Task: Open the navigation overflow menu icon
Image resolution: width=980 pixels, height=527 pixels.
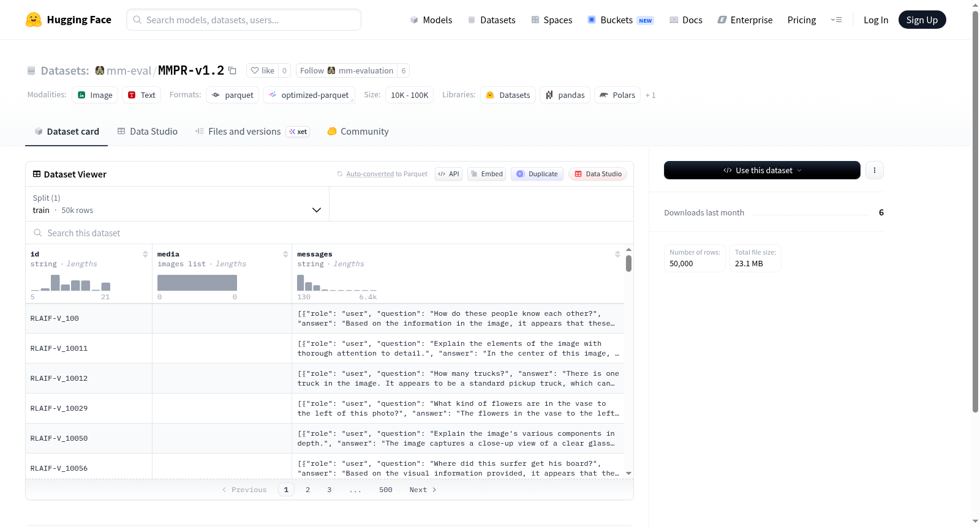Action: [836, 20]
